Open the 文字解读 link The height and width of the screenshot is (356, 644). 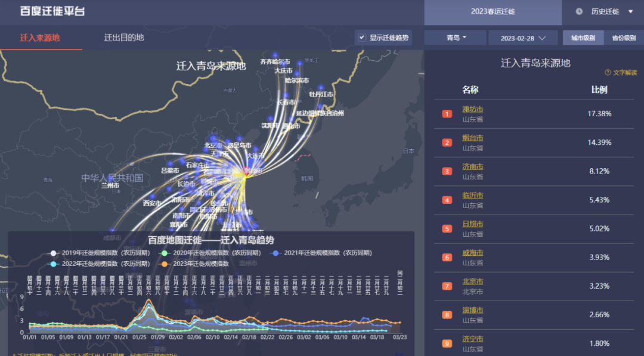(625, 73)
